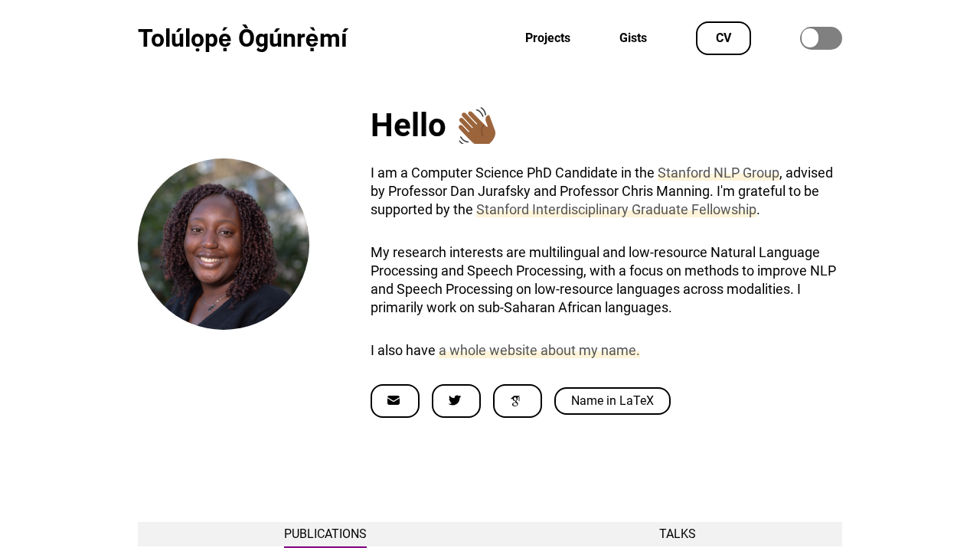Select the Twitter bird icon
Image resolution: width=980 pixels, height=551 pixels.
pos(456,400)
